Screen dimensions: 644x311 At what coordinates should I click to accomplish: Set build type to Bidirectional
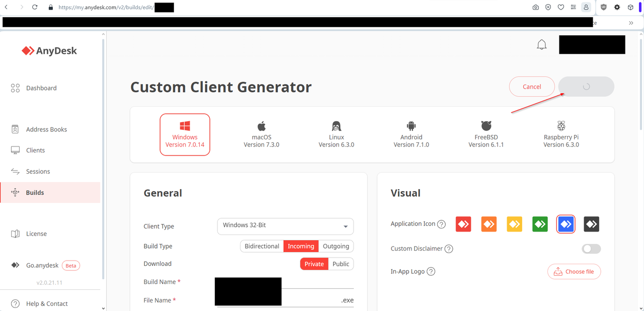coord(262,246)
